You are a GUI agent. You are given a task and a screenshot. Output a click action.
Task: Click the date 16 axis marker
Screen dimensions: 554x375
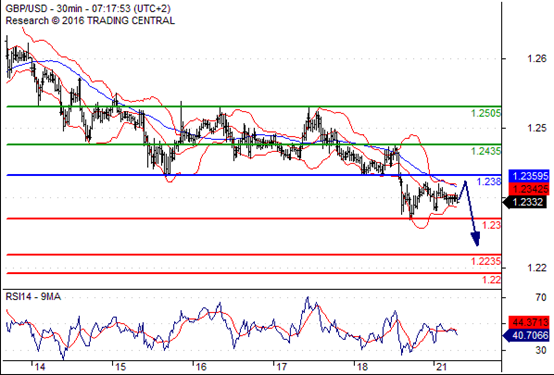201,367
